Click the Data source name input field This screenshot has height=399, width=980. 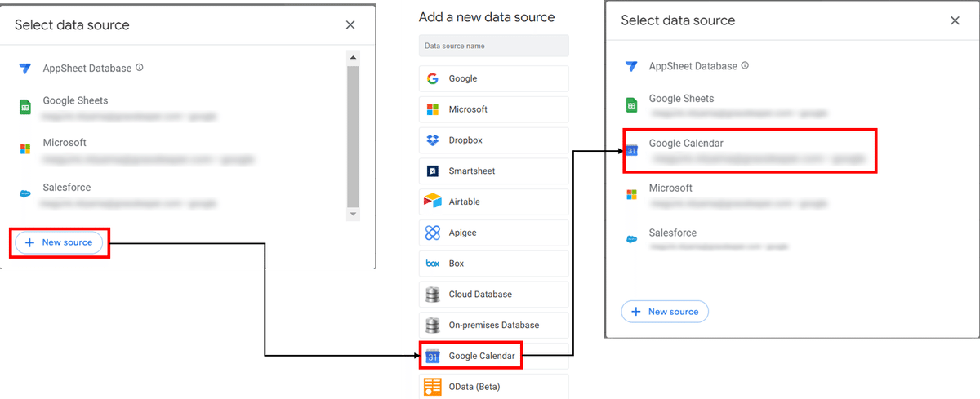[x=494, y=46]
